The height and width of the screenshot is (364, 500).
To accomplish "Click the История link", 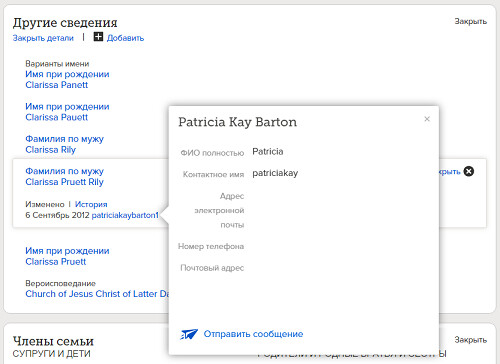I will point(91,204).
